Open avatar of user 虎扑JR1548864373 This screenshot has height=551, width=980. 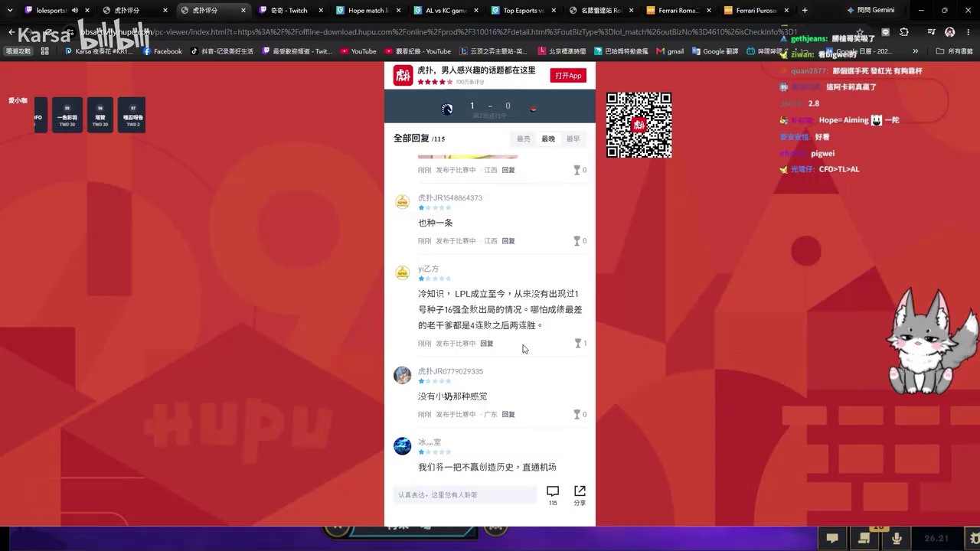tap(402, 202)
